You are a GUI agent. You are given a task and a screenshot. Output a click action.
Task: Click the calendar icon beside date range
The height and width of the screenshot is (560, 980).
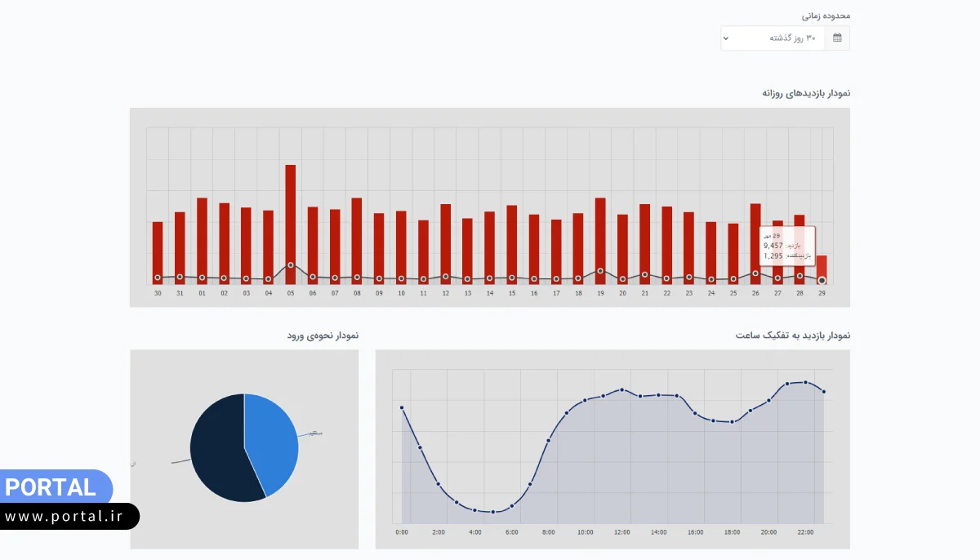[x=837, y=38]
